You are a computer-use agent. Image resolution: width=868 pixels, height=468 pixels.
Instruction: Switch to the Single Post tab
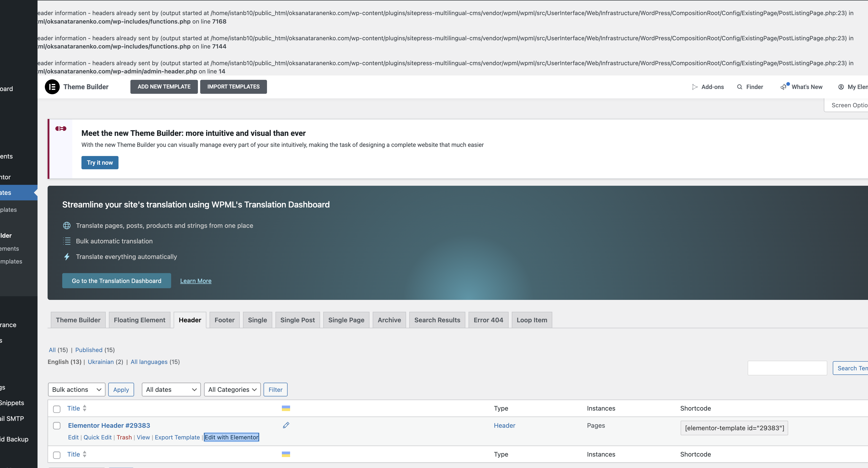298,320
